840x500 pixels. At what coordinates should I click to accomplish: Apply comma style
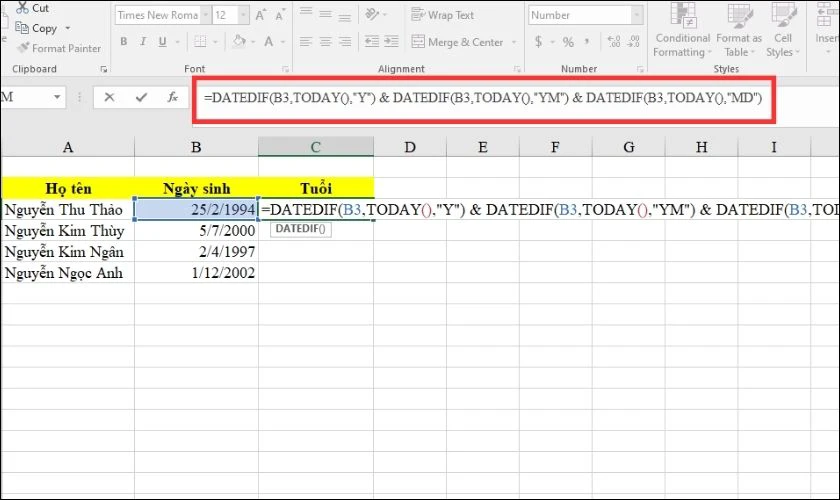click(588, 41)
